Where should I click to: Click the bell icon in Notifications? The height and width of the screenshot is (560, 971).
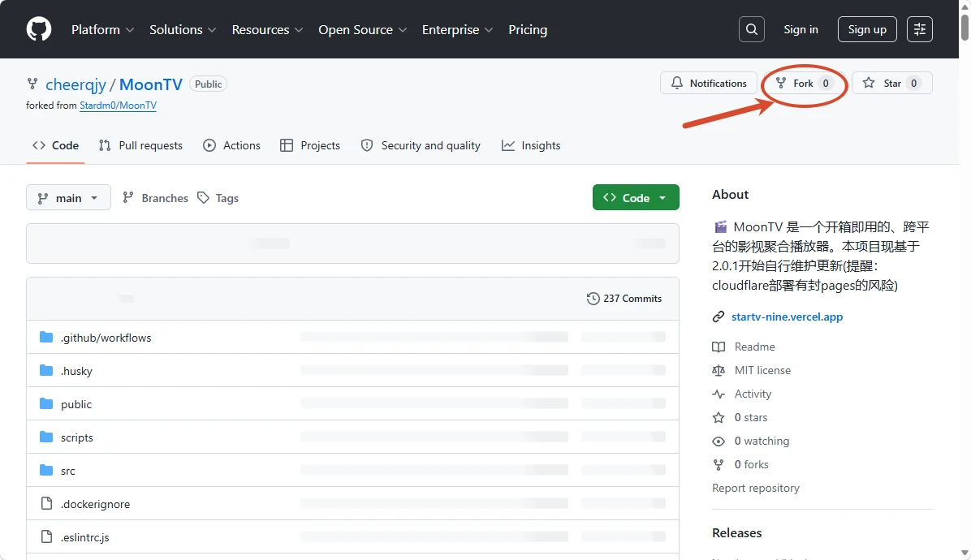coord(677,83)
